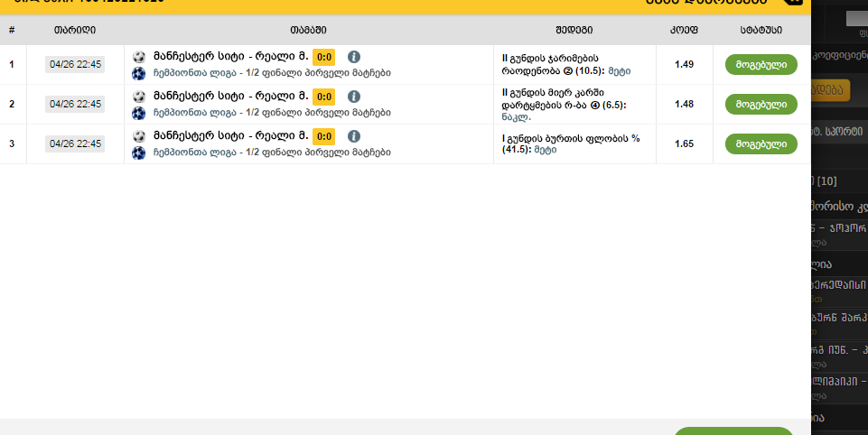This screenshot has height=435, width=868.
Task: Click the odds value 1.49
Action: click(685, 65)
